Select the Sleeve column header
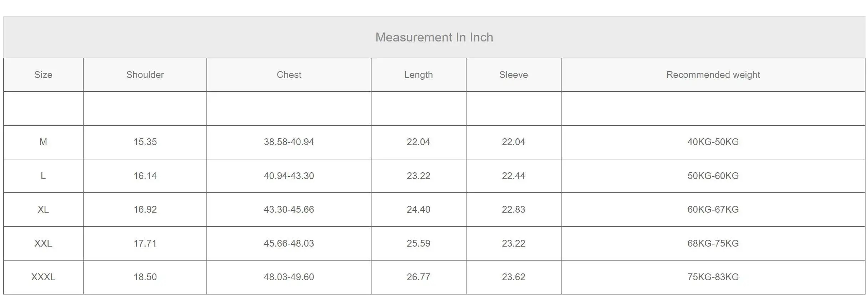The height and width of the screenshot is (297, 868). (513, 75)
